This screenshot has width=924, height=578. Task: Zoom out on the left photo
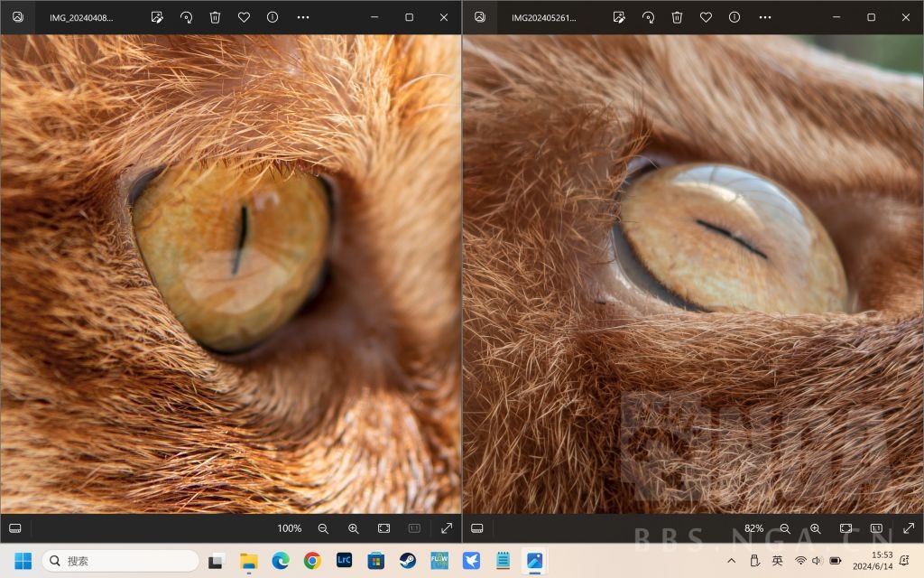323,528
